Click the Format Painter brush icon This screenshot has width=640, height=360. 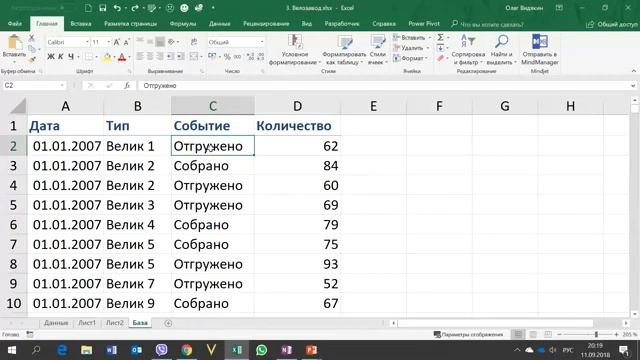[32, 60]
